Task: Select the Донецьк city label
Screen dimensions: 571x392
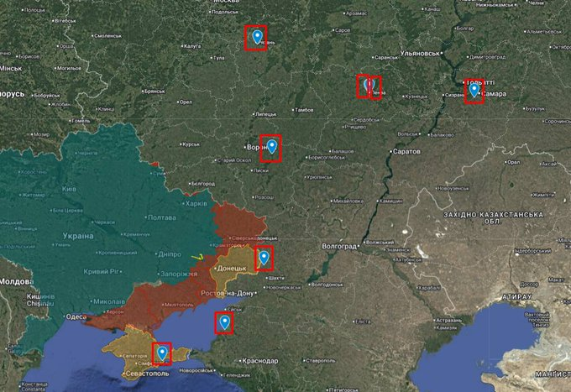Action: pos(232,269)
